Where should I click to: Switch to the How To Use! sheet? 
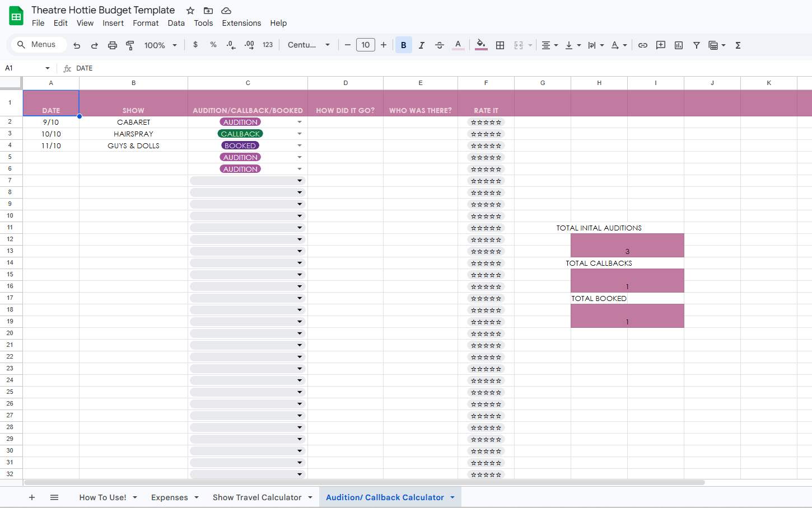coord(102,497)
